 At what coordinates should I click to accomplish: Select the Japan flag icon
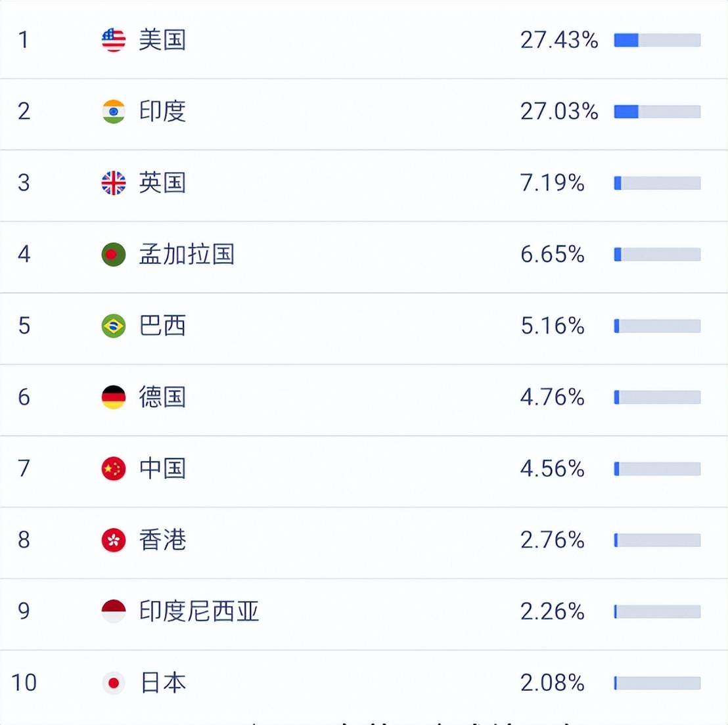point(114,683)
